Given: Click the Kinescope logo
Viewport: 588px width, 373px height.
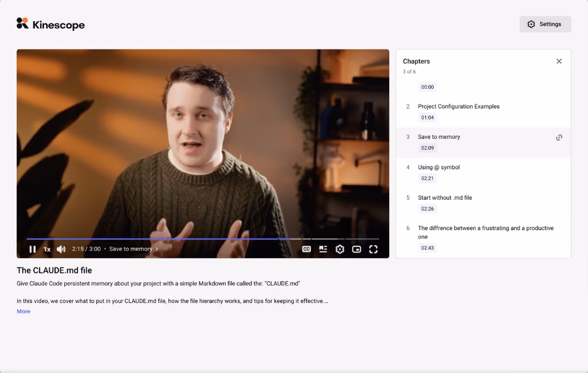Looking at the screenshot, I should pyautogui.click(x=51, y=24).
